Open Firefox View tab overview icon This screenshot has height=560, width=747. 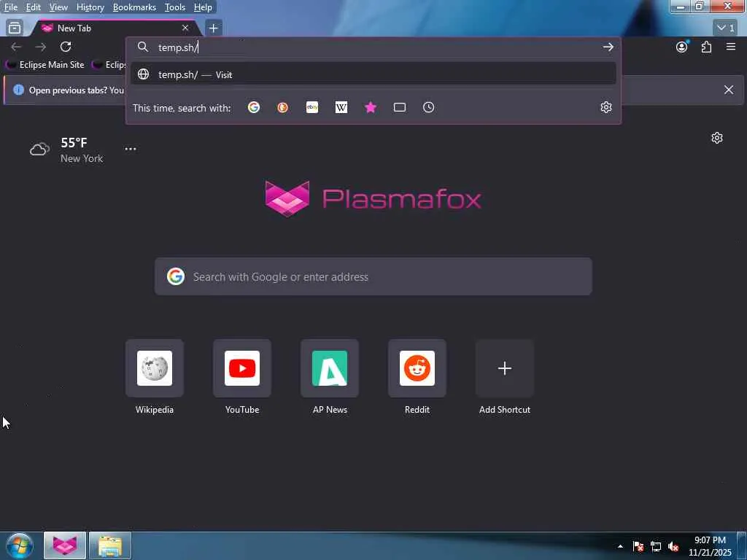coord(15,28)
